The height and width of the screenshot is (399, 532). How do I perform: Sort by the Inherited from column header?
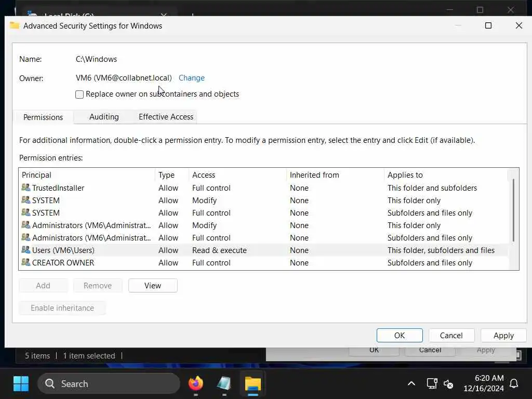335,175
